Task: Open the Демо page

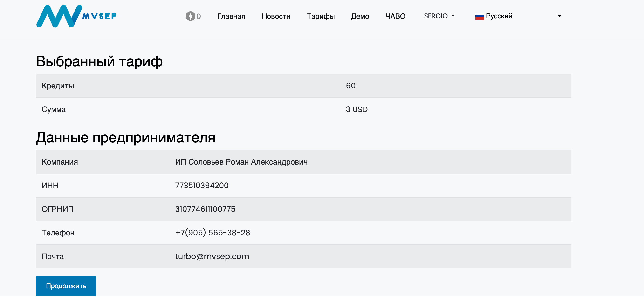Action: click(360, 16)
